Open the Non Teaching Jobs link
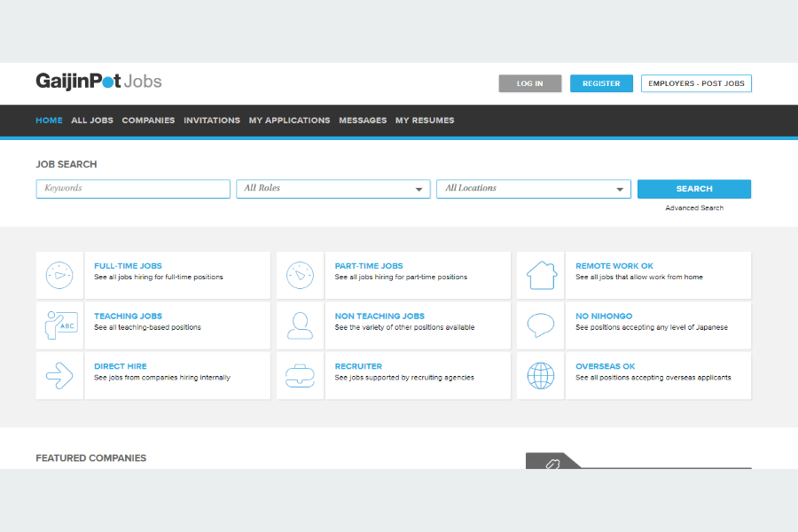Image resolution: width=798 pixels, height=532 pixels. [379, 317]
